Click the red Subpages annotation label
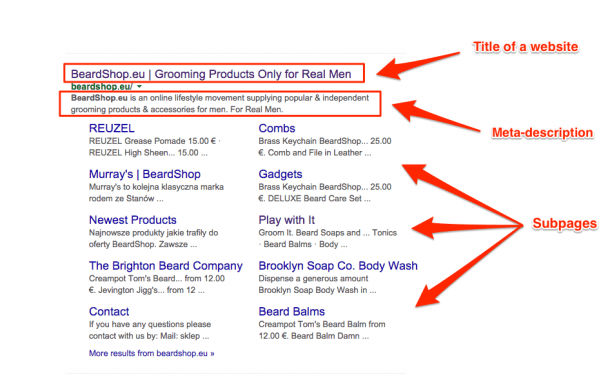 click(564, 223)
